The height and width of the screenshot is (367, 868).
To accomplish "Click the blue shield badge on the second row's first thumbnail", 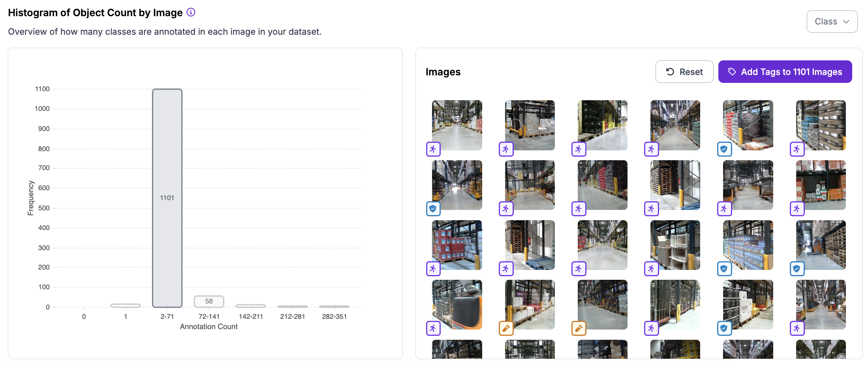I will (433, 209).
